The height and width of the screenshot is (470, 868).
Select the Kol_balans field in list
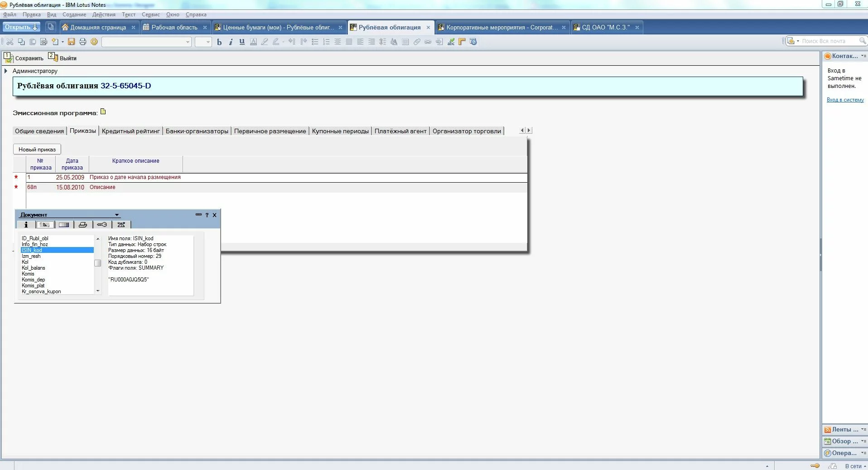[x=34, y=268]
